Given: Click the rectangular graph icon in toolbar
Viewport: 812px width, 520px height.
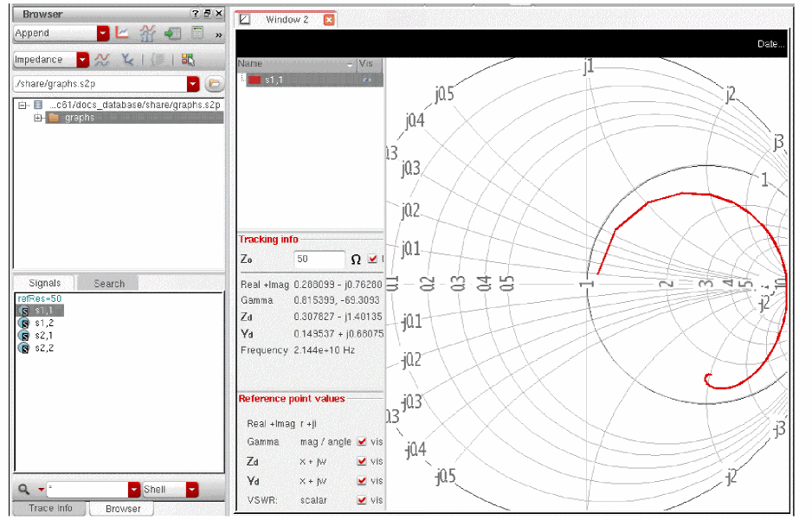Looking at the screenshot, I should (x=123, y=33).
